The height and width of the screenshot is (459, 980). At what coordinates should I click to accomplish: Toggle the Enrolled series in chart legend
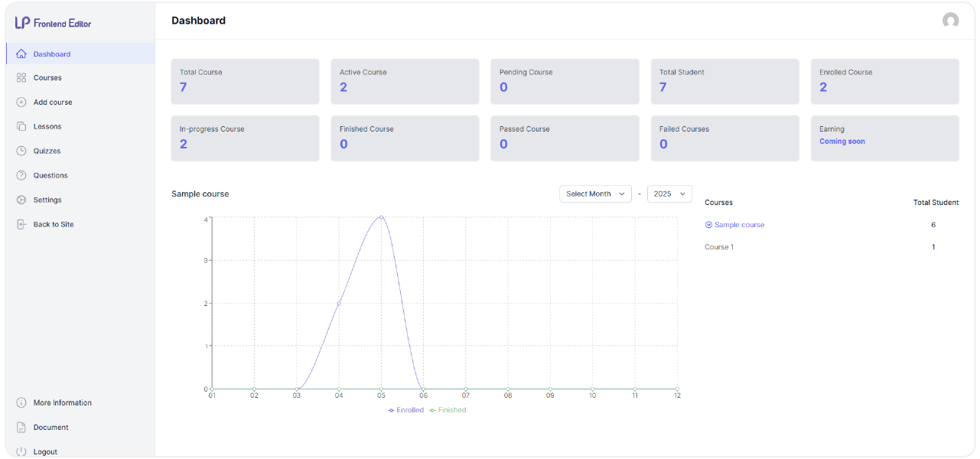pyautogui.click(x=405, y=410)
